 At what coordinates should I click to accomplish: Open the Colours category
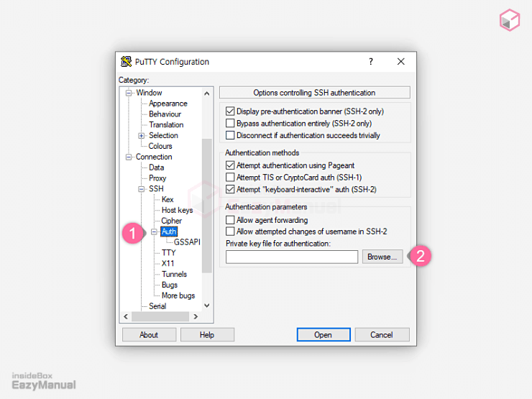(x=160, y=146)
